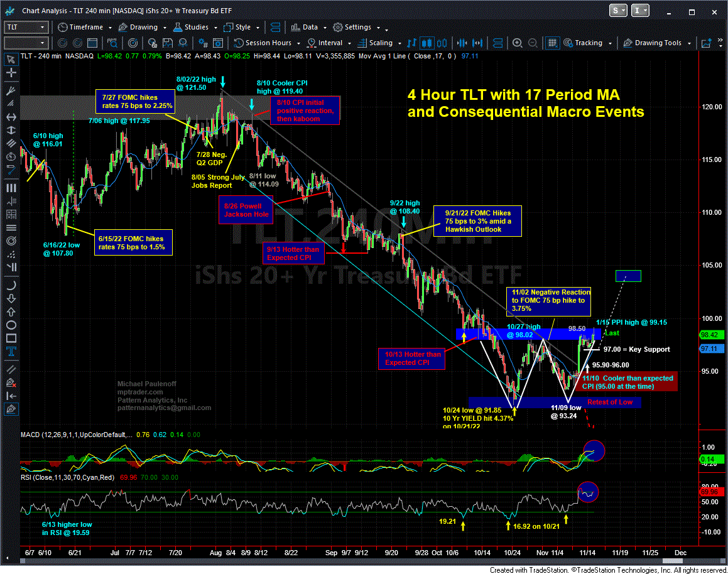Viewport: 728px width, 574px height.
Task: Expand the Style dropdown arrow
Action: 258,28
